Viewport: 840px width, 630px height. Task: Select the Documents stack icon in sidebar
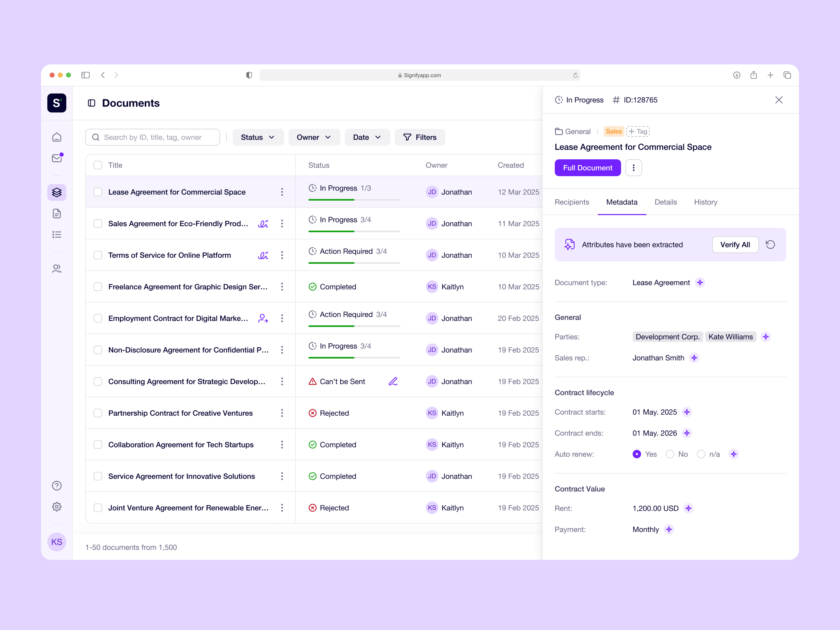tap(57, 193)
